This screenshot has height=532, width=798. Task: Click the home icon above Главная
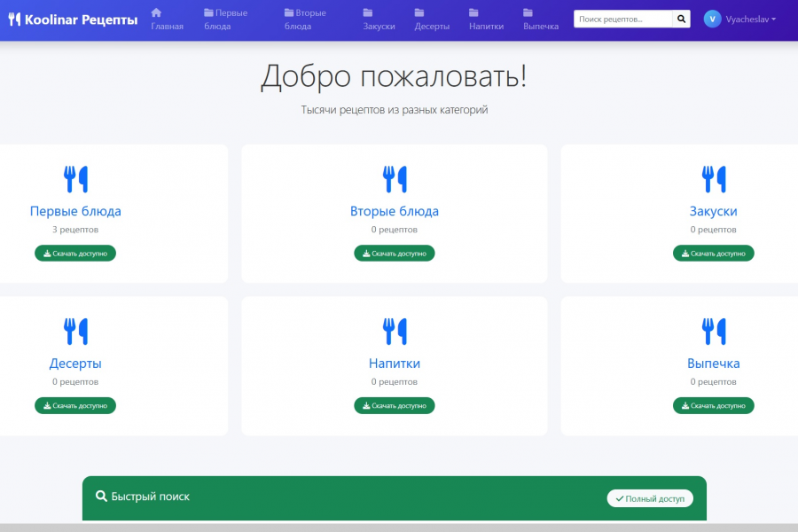pyautogui.click(x=156, y=12)
